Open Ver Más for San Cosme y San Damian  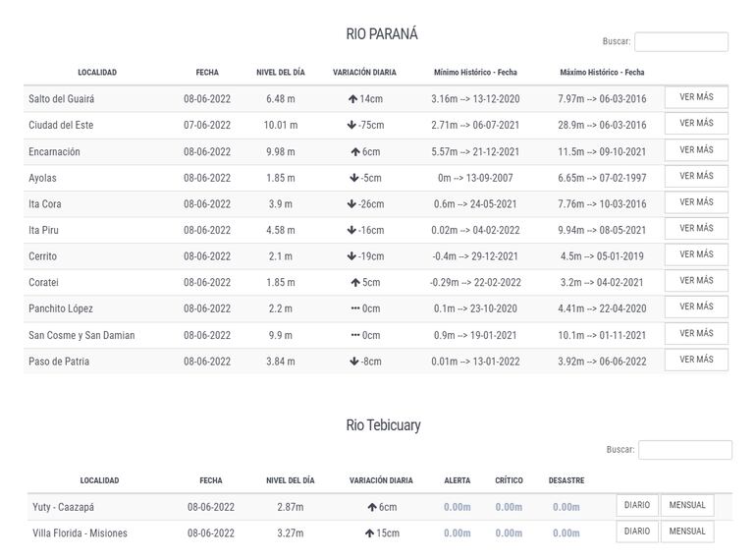pos(696,334)
